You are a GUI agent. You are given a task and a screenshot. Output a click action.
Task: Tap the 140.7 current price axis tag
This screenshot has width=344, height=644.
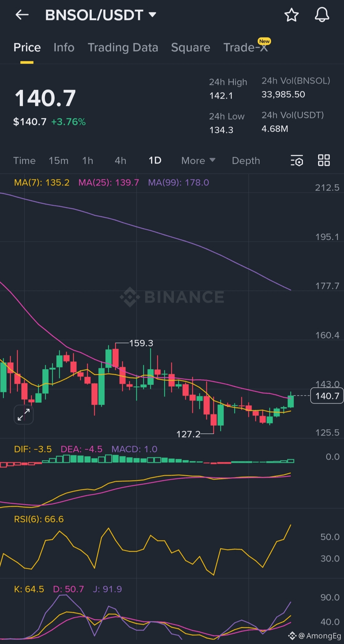pyautogui.click(x=327, y=396)
